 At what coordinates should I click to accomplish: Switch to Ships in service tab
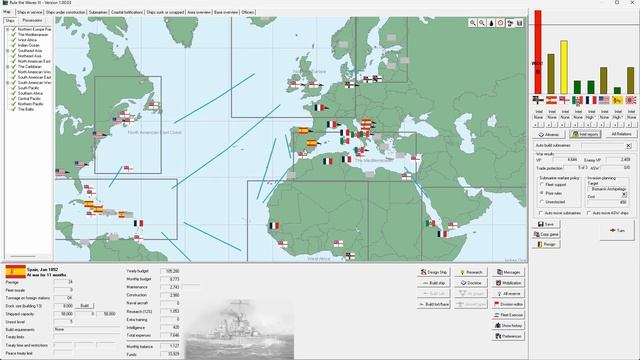pyautogui.click(x=29, y=12)
